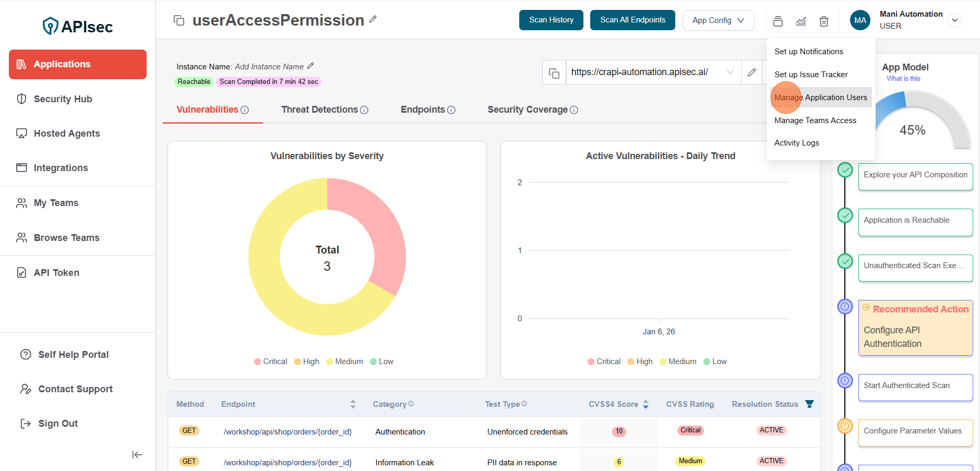
Task: Collapse the sidebar using the arrow icon
Action: point(137,455)
